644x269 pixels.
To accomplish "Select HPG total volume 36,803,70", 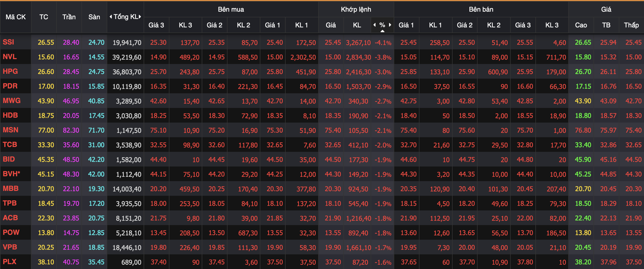I will 127,72.
